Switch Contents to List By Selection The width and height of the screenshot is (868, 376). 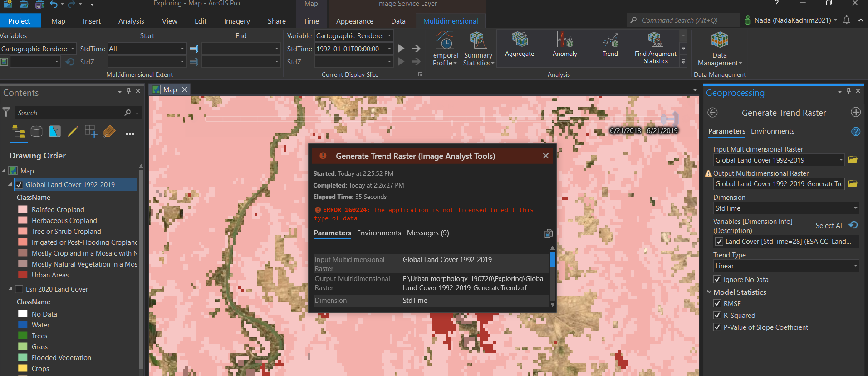click(55, 132)
